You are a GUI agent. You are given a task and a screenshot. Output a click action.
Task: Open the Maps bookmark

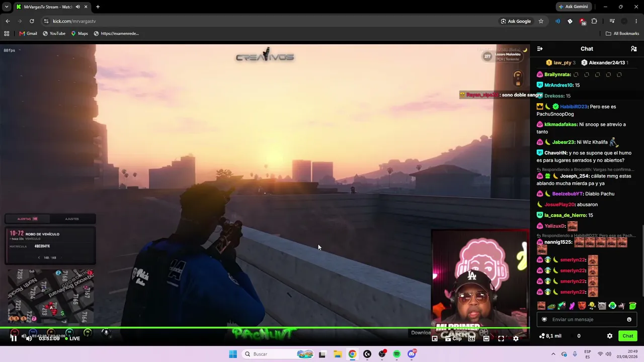(x=79, y=34)
